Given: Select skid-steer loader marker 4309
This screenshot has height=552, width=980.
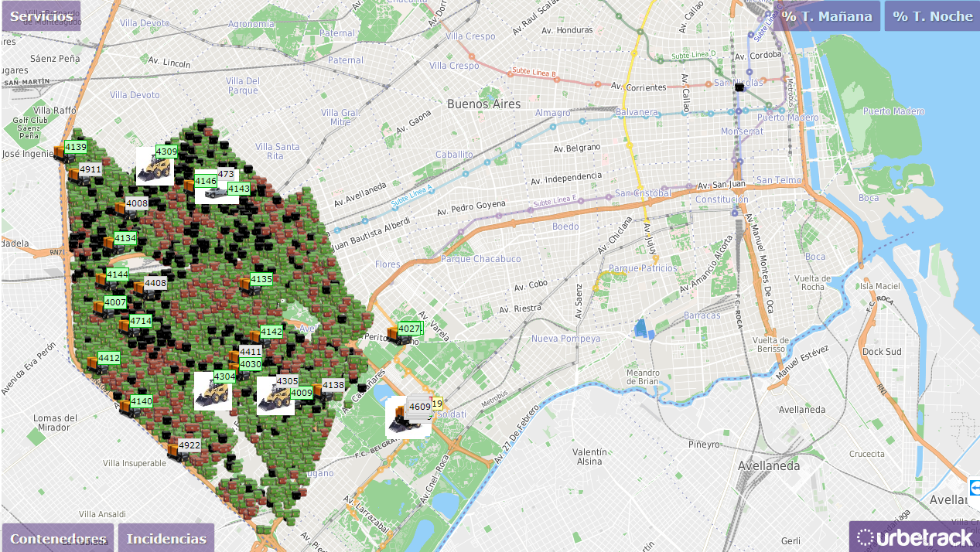Looking at the screenshot, I should pos(154,166).
